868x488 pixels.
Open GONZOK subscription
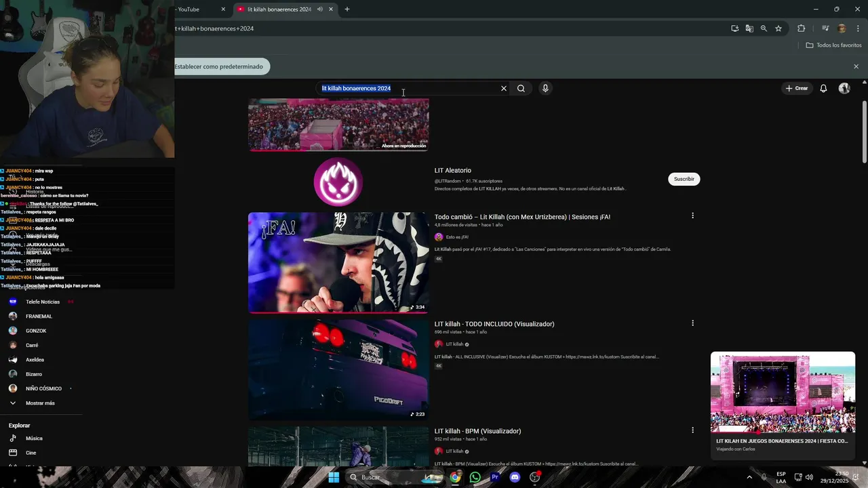(36, 331)
